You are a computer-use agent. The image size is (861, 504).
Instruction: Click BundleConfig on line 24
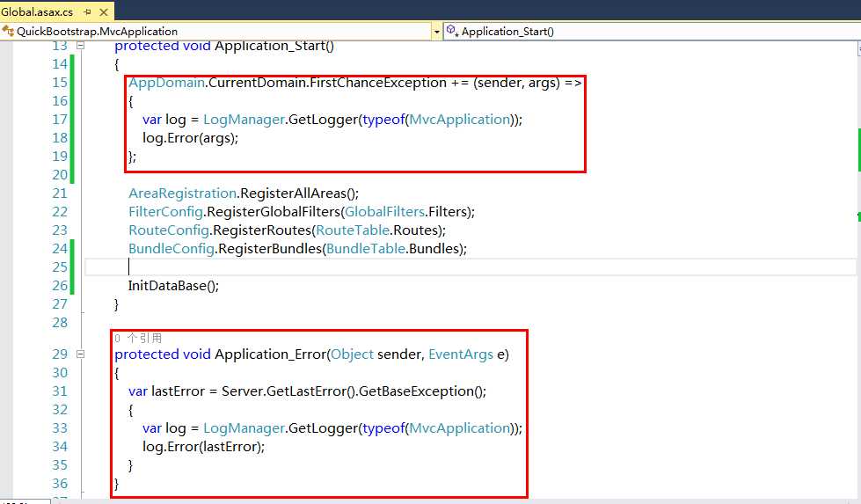point(171,249)
